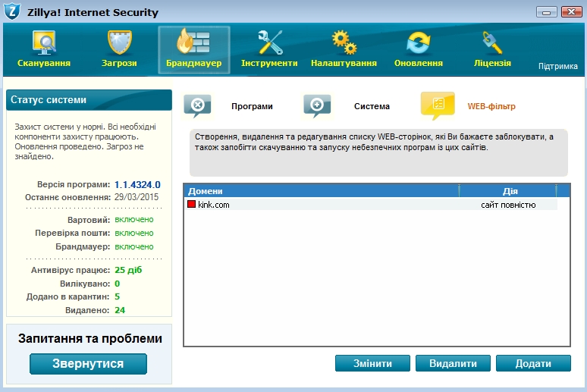Open the Підтримка link

(x=557, y=67)
